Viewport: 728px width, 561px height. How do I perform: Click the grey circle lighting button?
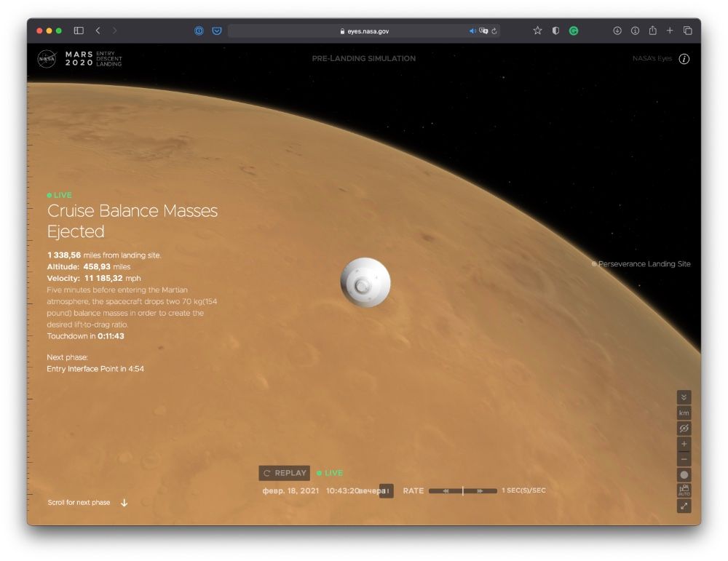click(x=684, y=475)
